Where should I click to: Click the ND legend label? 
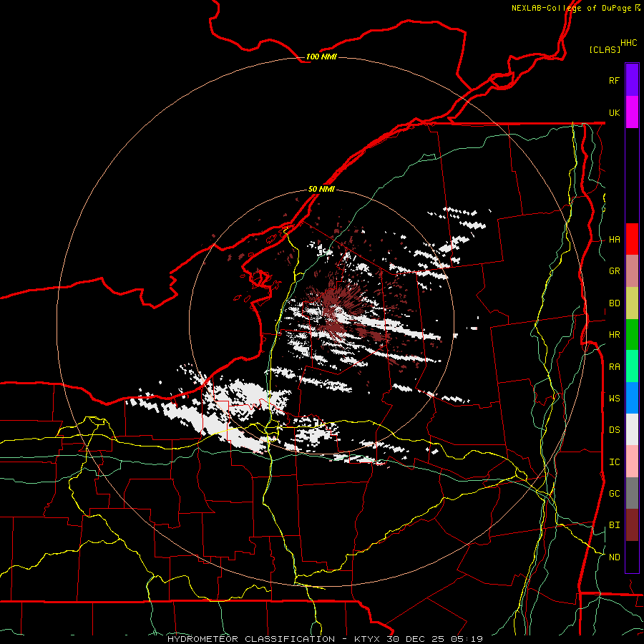pos(614,557)
